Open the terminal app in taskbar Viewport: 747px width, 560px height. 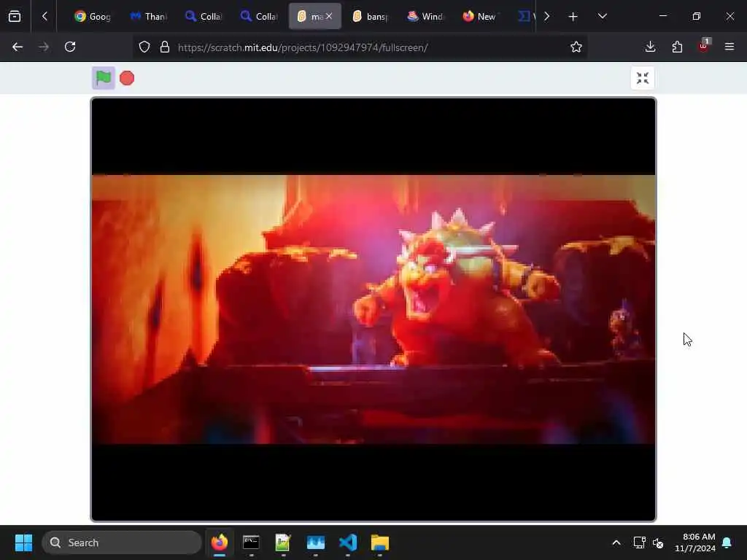pos(251,542)
